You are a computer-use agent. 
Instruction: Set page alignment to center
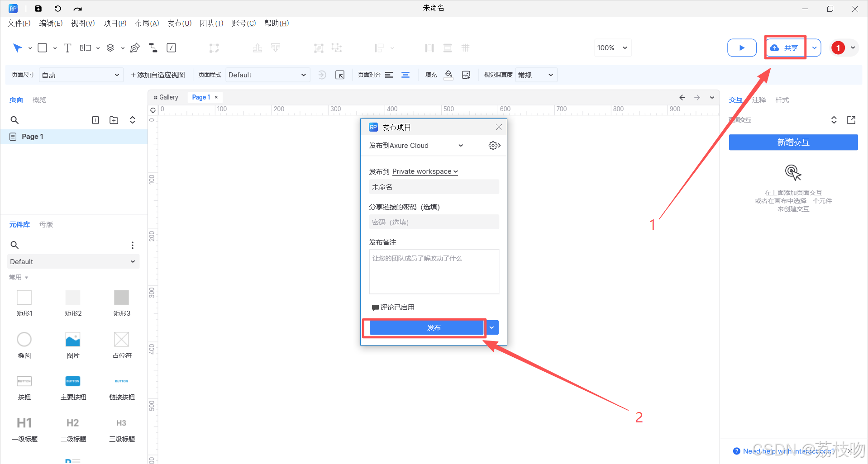(x=405, y=75)
